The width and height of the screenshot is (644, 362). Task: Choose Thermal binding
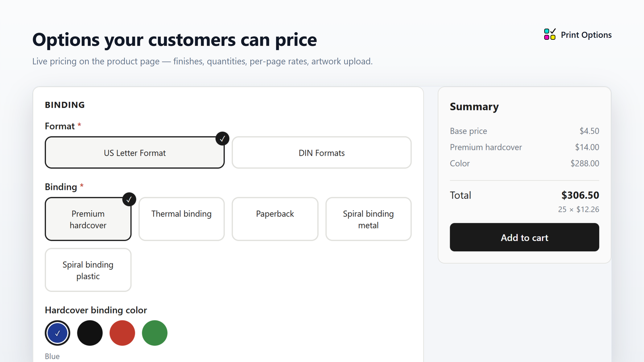click(x=182, y=219)
